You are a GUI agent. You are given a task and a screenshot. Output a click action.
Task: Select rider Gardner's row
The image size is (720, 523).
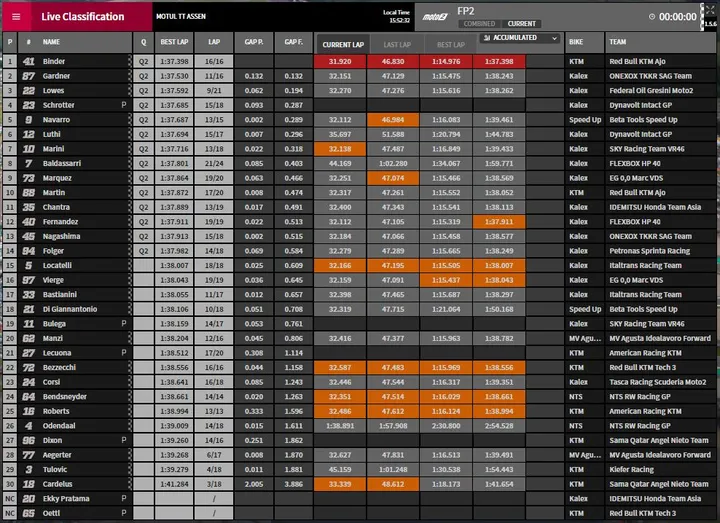[360, 76]
